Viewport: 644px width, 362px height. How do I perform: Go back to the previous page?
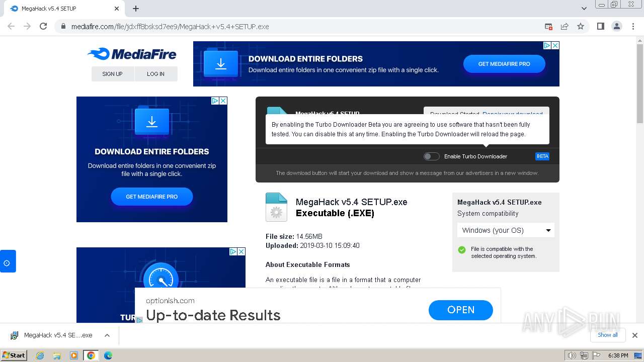click(x=11, y=26)
